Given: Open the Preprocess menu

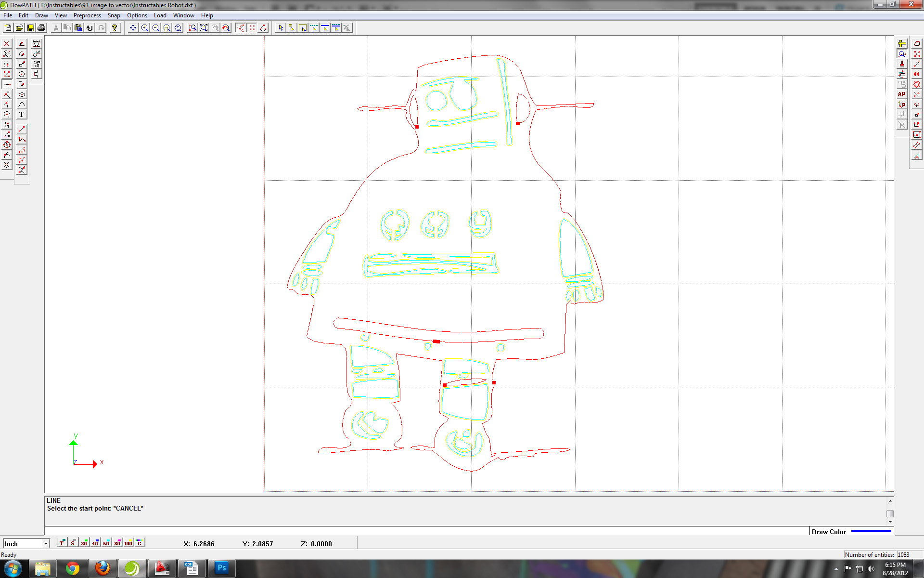Looking at the screenshot, I should point(87,15).
